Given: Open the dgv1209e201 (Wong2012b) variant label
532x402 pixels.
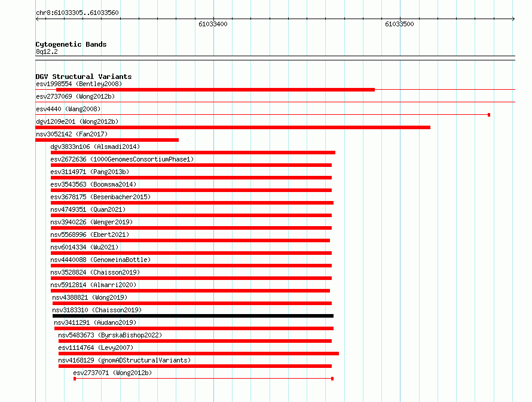Looking at the screenshot, I should point(77,121).
